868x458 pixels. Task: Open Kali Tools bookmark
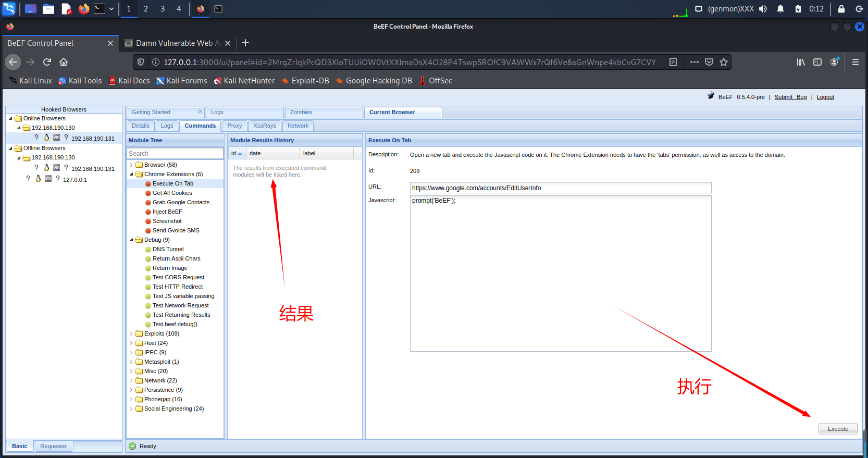[80, 80]
